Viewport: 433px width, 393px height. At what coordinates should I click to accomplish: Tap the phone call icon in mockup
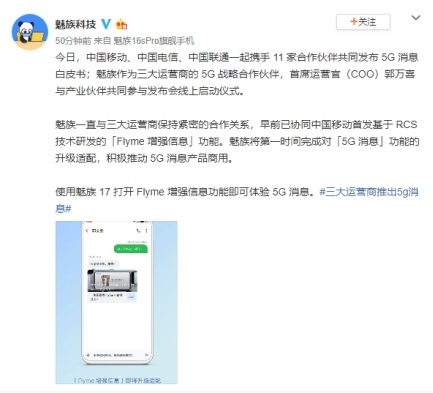pos(138,231)
